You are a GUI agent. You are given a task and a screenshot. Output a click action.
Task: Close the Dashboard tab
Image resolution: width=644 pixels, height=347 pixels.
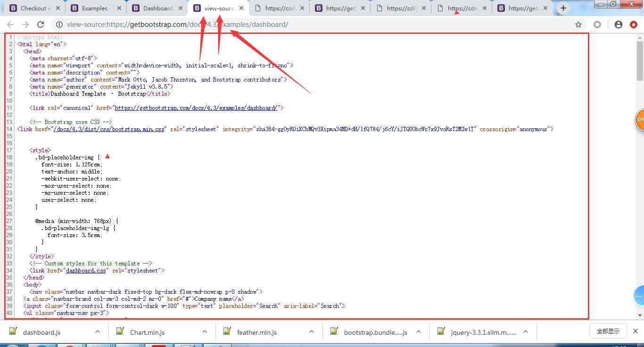click(x=180, y=8)
